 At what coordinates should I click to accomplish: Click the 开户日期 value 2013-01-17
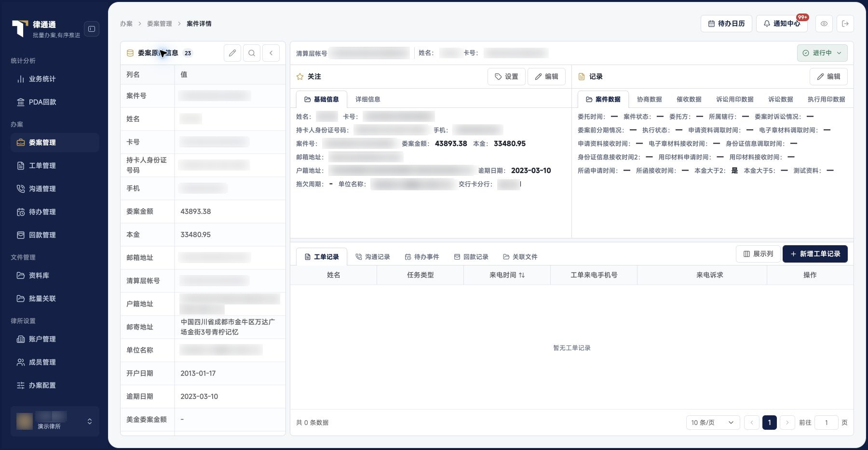tap(198, 373)
